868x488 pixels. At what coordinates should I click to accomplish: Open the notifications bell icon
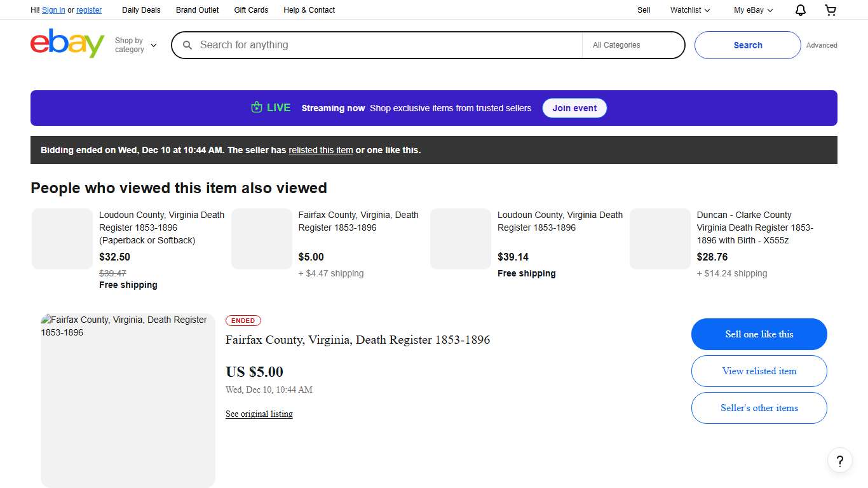[801, 10]
